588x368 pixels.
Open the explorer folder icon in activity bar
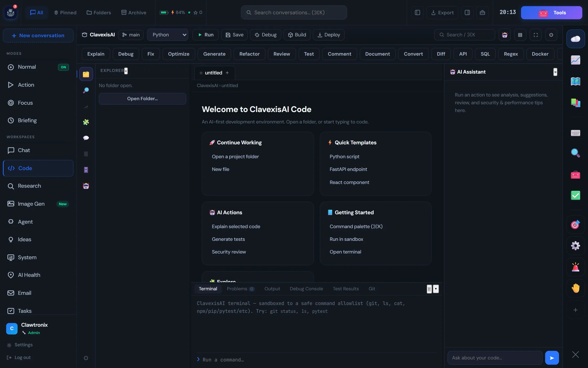86,74
